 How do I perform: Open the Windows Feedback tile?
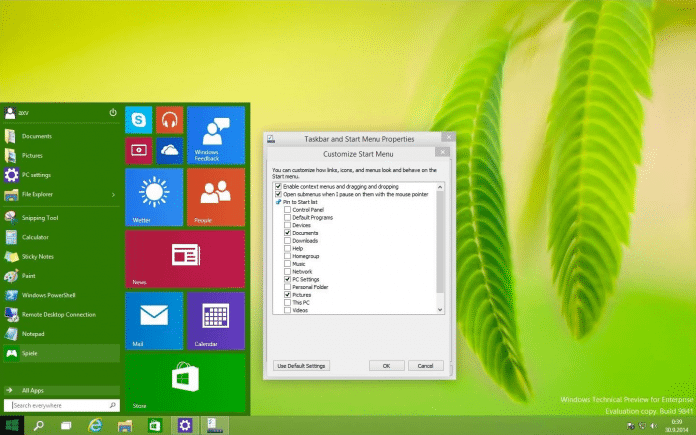[x=215, y=134]
